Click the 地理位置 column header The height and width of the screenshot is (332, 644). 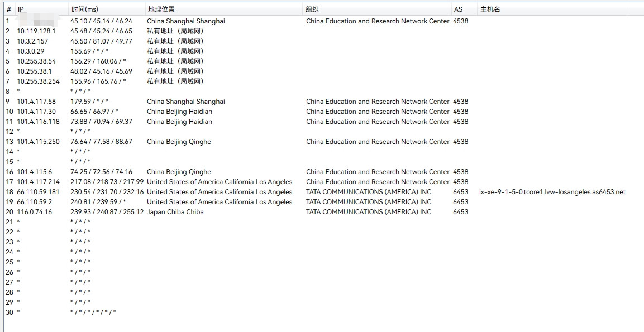pyautogui.click(x=161, y=9)
